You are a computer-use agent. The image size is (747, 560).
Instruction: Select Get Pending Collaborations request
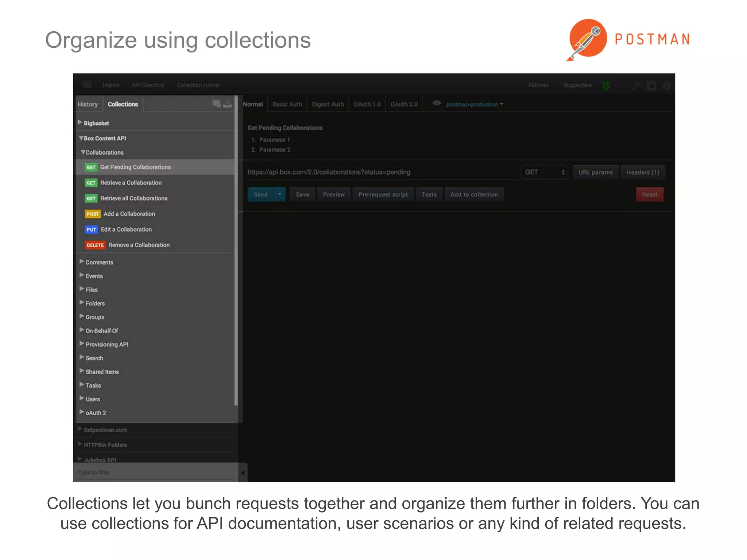tap(155, 167)
